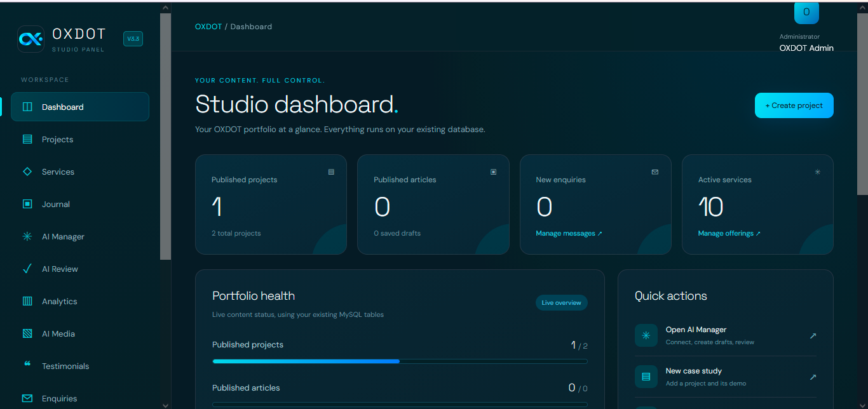Click the sidebar scrollbar down arrow
The width and height of the screenshot is (868, 409).
165,405
